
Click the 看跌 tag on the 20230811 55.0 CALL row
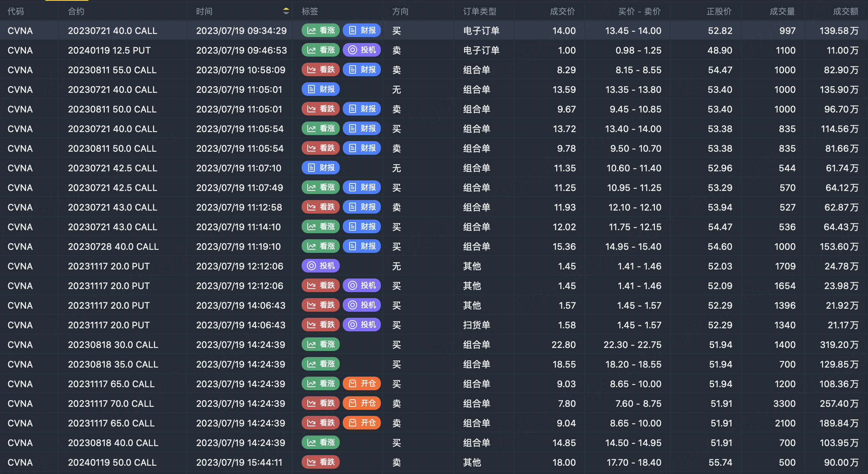[x=321, y=70]
